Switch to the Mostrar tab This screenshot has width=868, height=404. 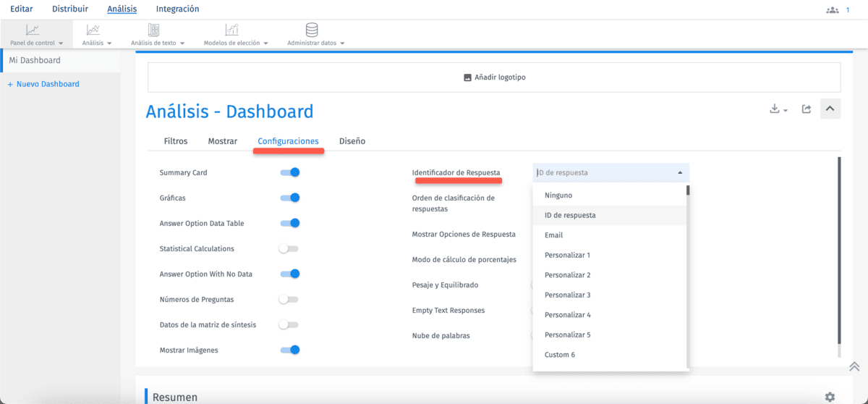(223, 141)
